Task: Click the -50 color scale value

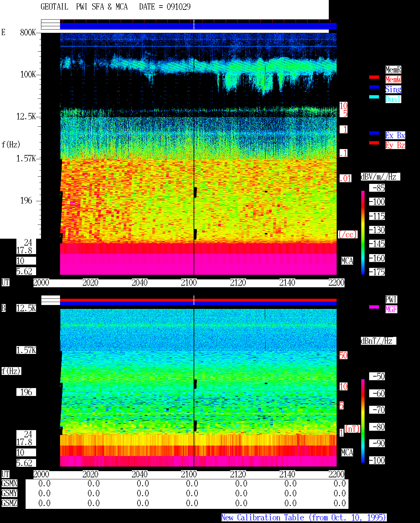Action: tap(377, 376)
